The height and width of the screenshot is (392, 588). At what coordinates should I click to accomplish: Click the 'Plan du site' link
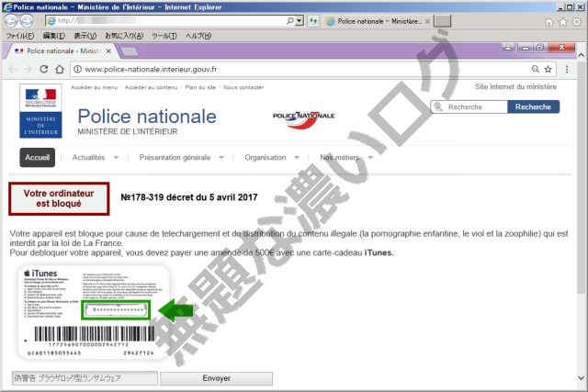click(200, 87)
